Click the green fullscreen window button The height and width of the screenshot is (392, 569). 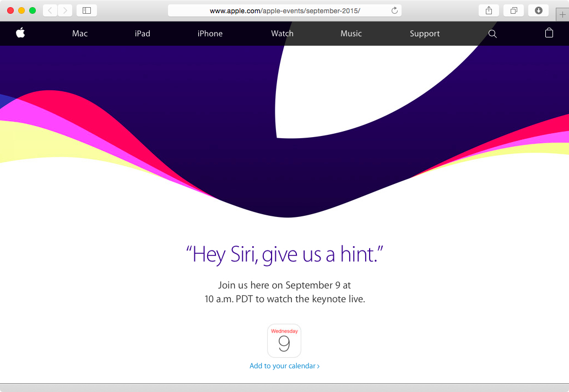click(x=32, y=10)
